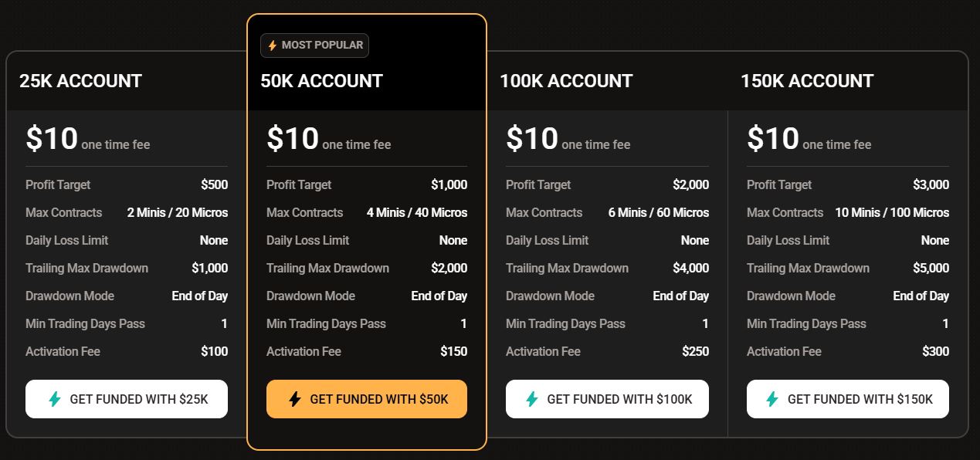This screenshot has height=460, width=980.
Task: Click lightning icon on 100K funding button
Action: pos(532,399)
